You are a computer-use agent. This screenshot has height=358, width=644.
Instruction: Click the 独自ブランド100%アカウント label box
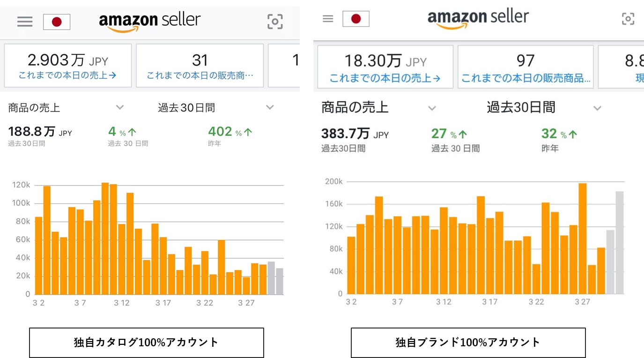[468, 343]
